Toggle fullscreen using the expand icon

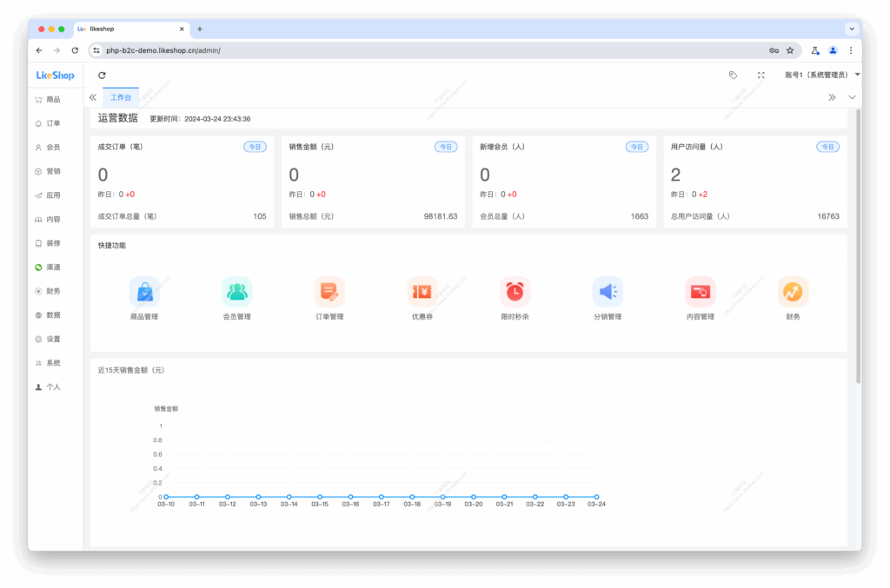click(x=760, y=75)
